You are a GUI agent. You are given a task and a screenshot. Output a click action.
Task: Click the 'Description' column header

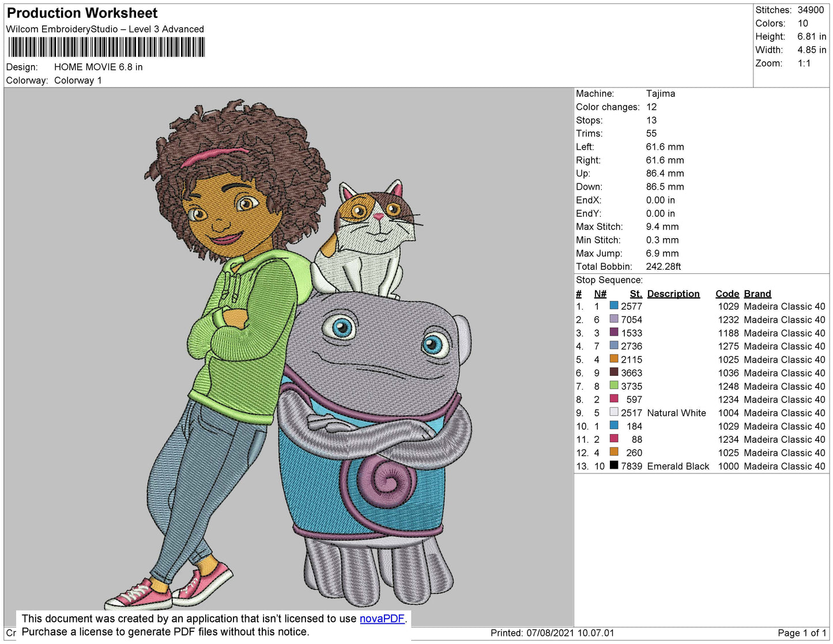point(673,293)
